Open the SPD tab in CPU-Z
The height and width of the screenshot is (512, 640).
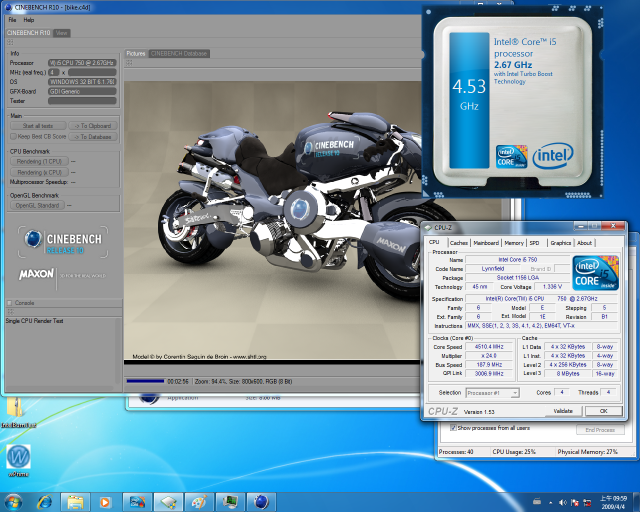[535, 243]
